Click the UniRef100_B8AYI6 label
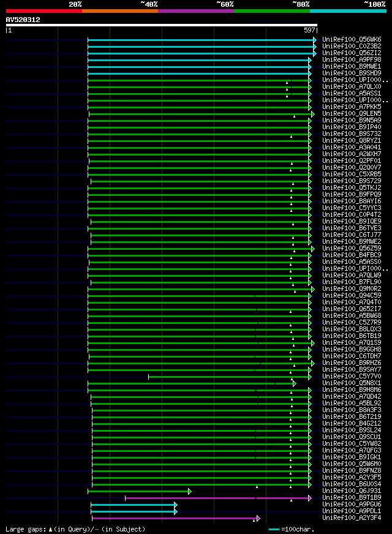This screenshot has height=534, width=392. (352, 201)
